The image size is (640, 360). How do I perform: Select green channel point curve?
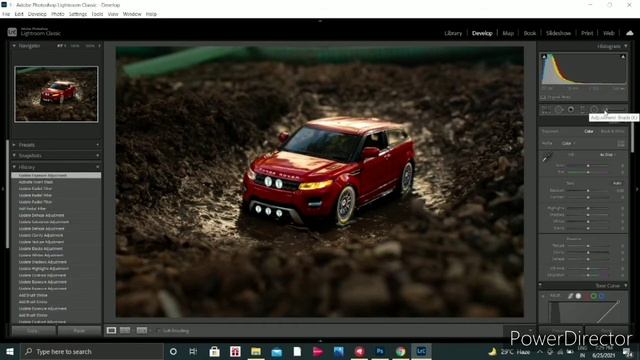pyautogui.click(x=594, y=296)
